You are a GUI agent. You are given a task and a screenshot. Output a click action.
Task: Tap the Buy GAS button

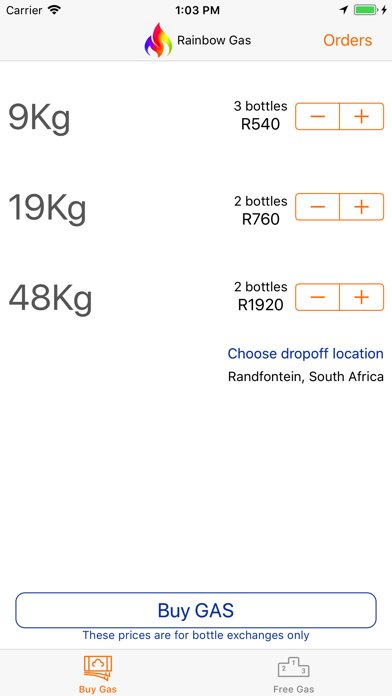pyautogui.click(x=196, y=610)
